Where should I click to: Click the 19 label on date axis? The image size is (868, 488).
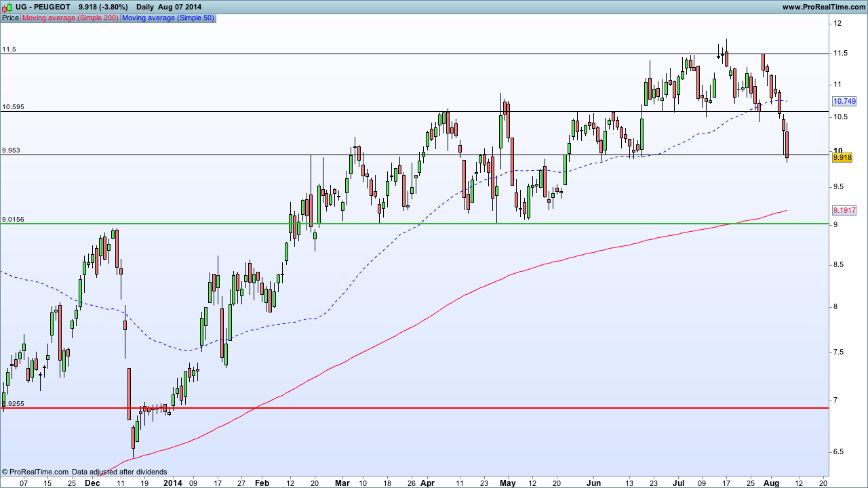pos(144,483)
